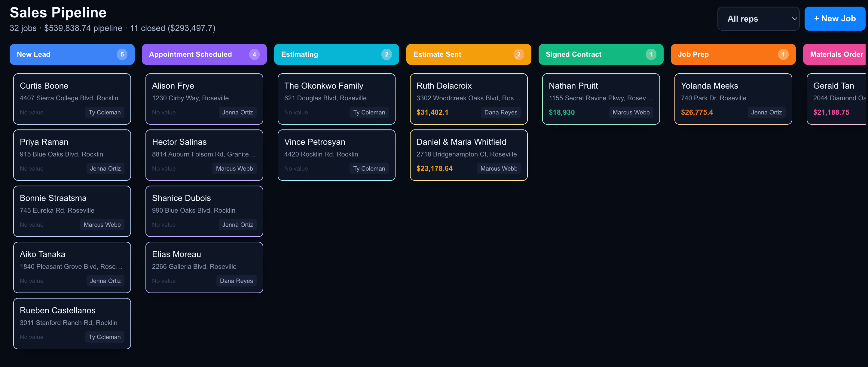Image resolution: width=868 pixels, height=367 pixels.
Task: Click Marcus Webb tag on Whitfield card
Action: (x=499, y=169)
